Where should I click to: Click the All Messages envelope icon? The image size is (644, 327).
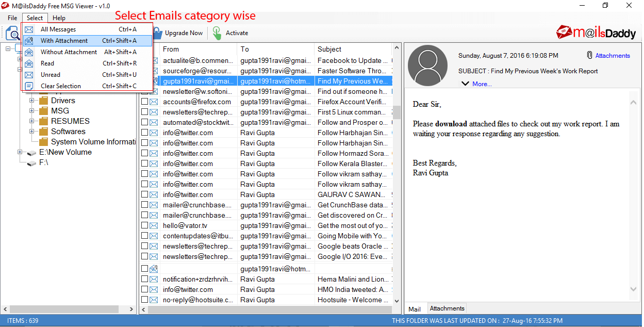point(29,29)
